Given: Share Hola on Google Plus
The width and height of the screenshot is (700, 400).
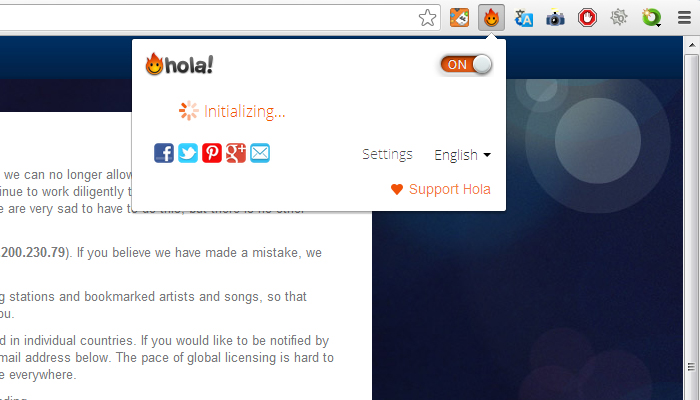Looking at the screenshot, I should click(x=236, y=153).
